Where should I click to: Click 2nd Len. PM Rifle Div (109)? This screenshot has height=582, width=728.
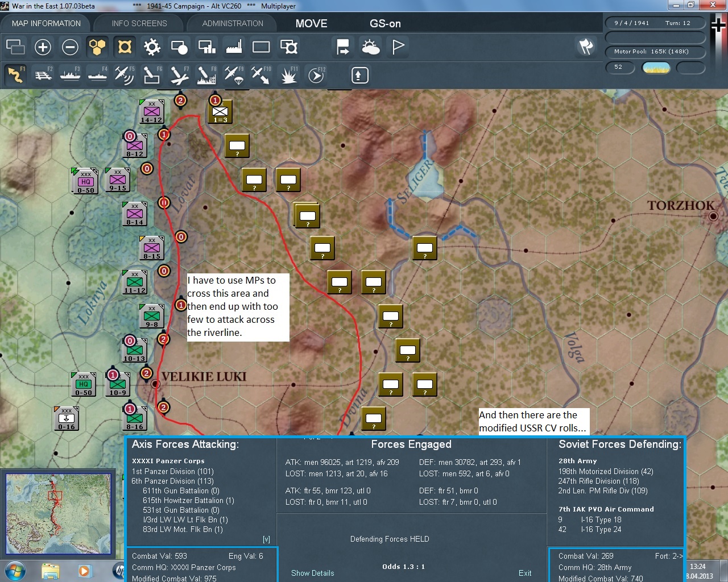click(603, 490)
